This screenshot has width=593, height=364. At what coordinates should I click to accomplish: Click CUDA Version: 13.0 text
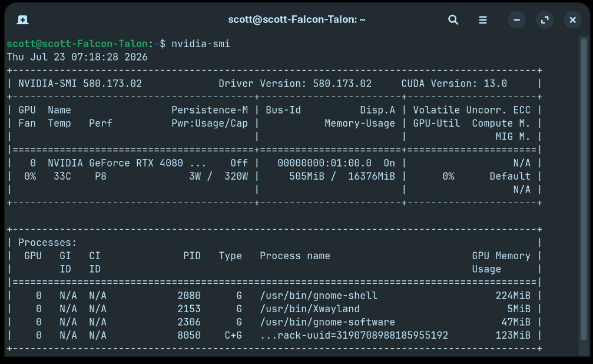(x=454, y=84)
